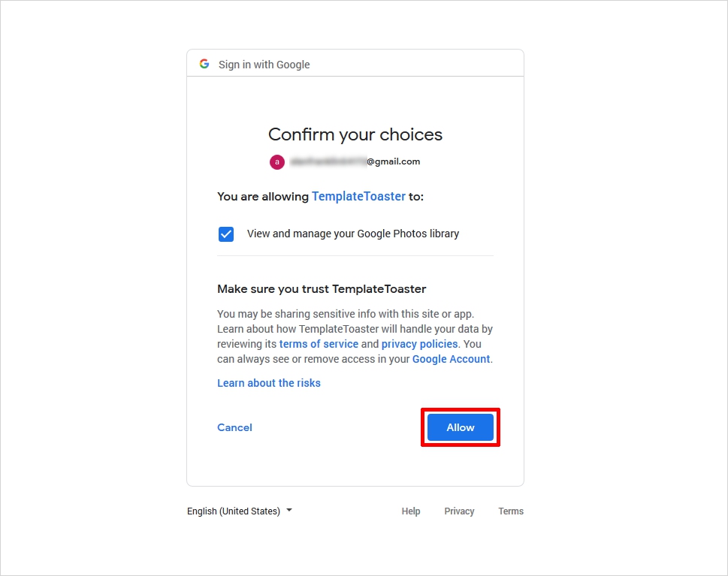Select English (United States) language selector

click(x=240, y=511)
